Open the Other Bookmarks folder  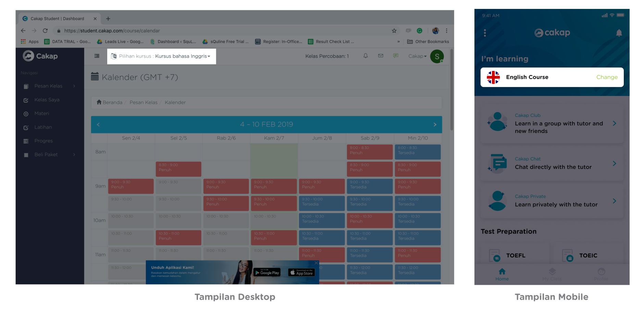pyautogui.click(x=428, y=42)
